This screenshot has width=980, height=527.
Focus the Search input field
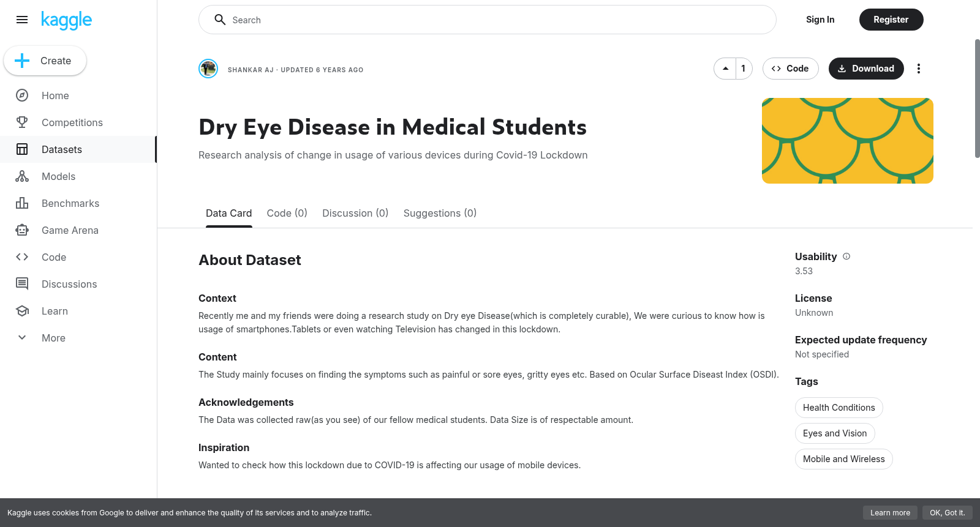tap(487, 20)
